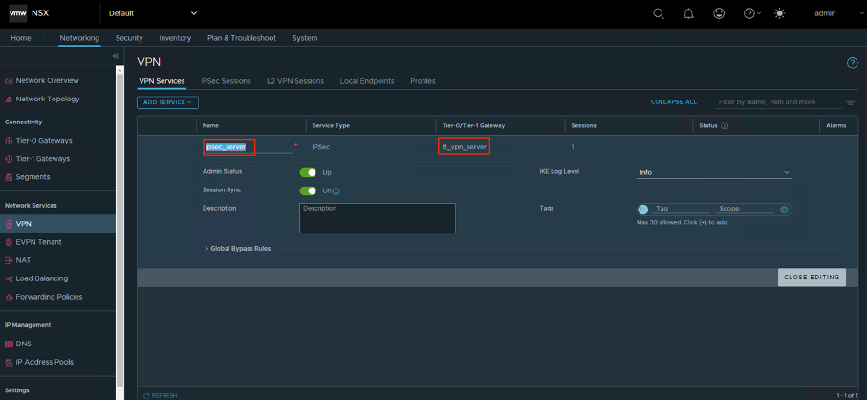Viewport: 868px width, 400px height.
Task: Toggle the light/dark theme sun icon
Action: 780,13
